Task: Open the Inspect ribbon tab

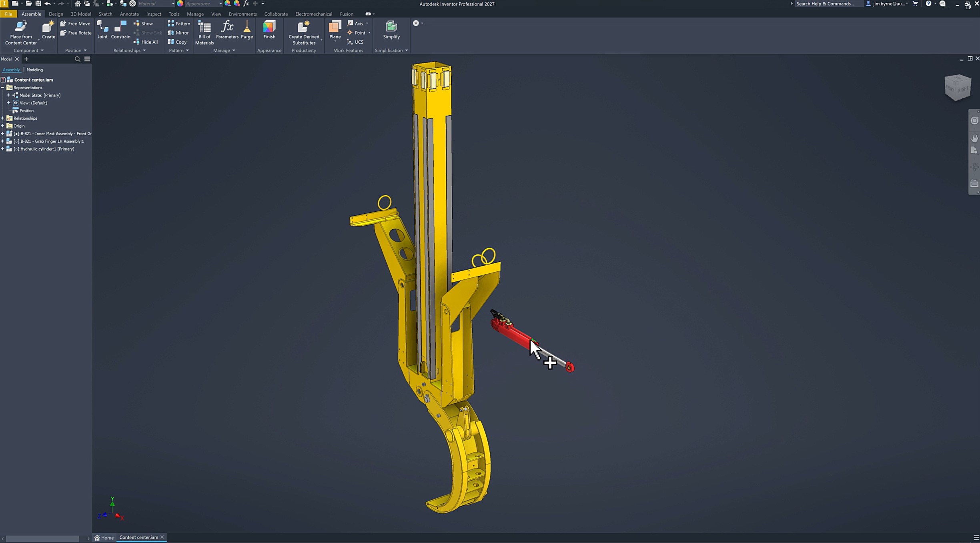Action: pos(153,14)
